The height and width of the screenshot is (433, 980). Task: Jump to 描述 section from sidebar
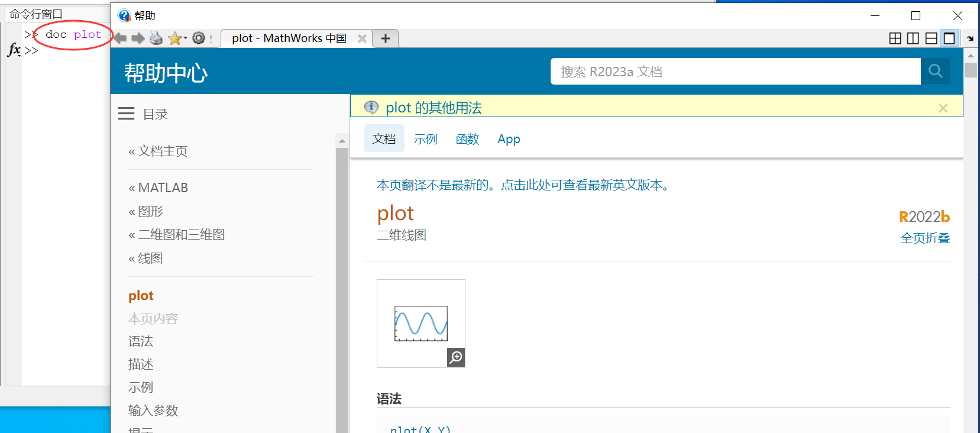(141, 364)
